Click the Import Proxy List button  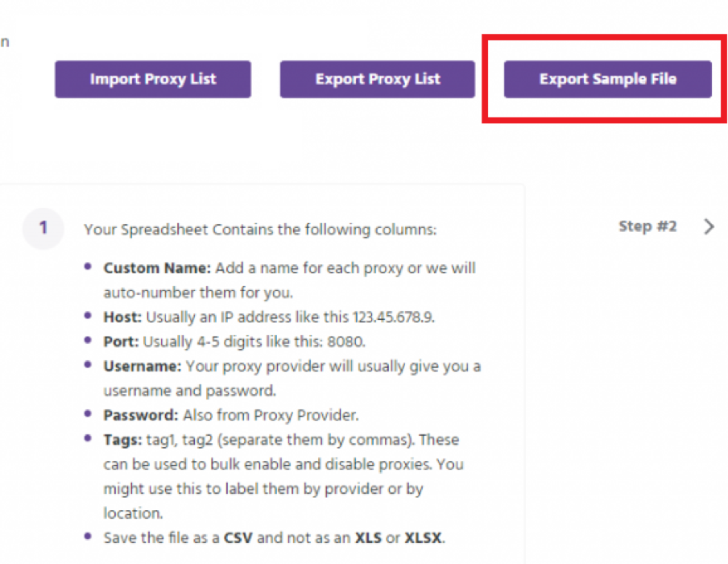[153, 79]
